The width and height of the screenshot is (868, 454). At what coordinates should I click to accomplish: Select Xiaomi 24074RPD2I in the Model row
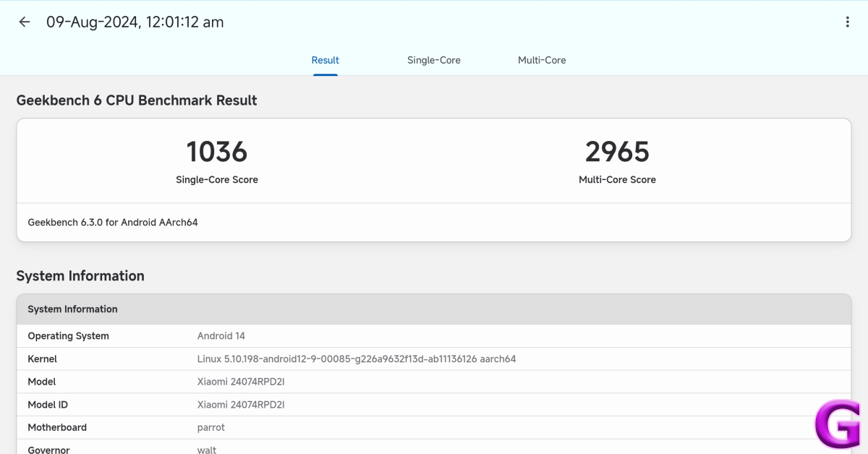241,382
